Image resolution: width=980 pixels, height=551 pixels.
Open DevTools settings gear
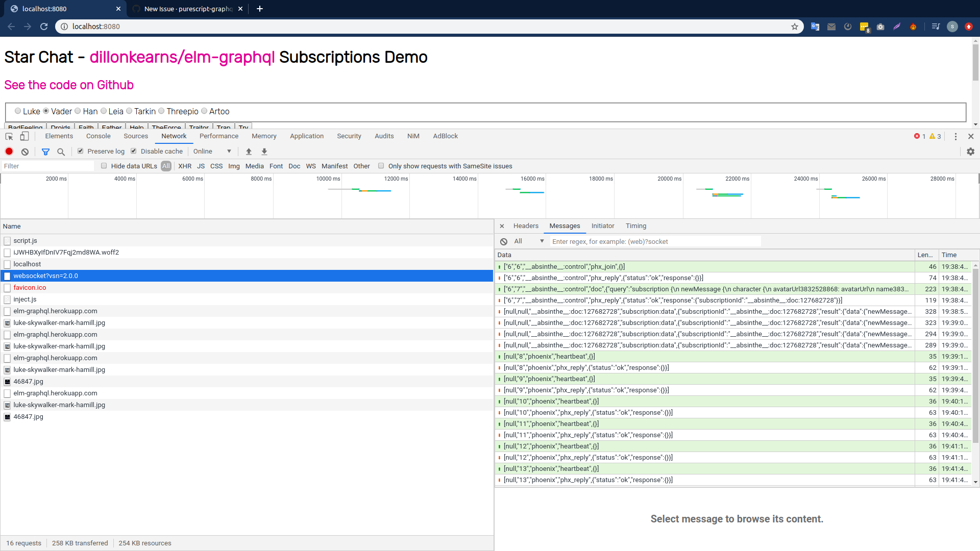970,152
